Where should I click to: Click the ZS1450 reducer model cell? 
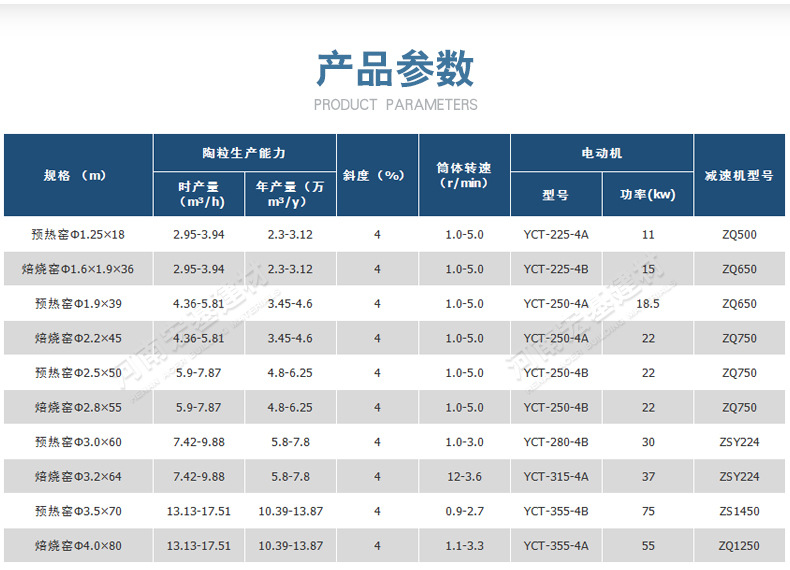click(x=739, y=511)
